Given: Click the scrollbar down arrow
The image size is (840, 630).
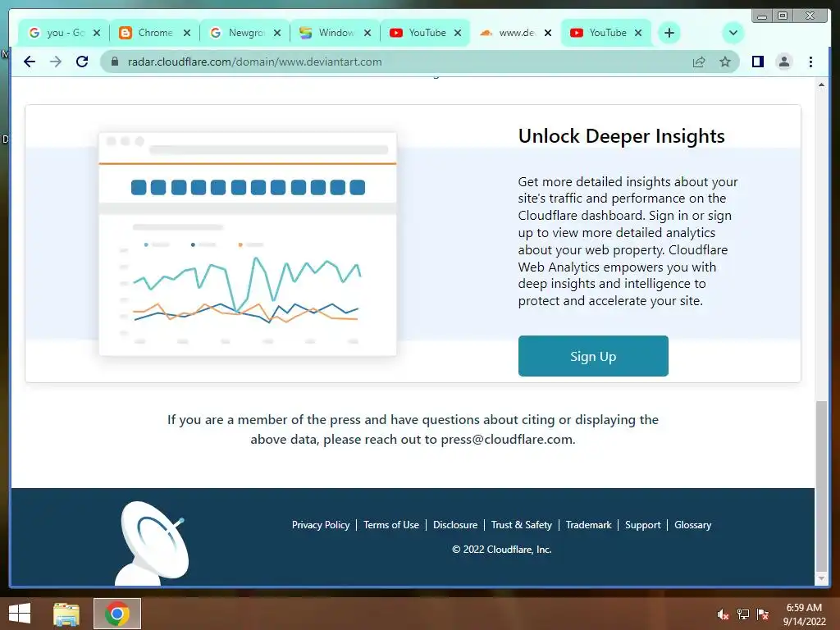Looking at the screenshot, I should click(821, 578).
